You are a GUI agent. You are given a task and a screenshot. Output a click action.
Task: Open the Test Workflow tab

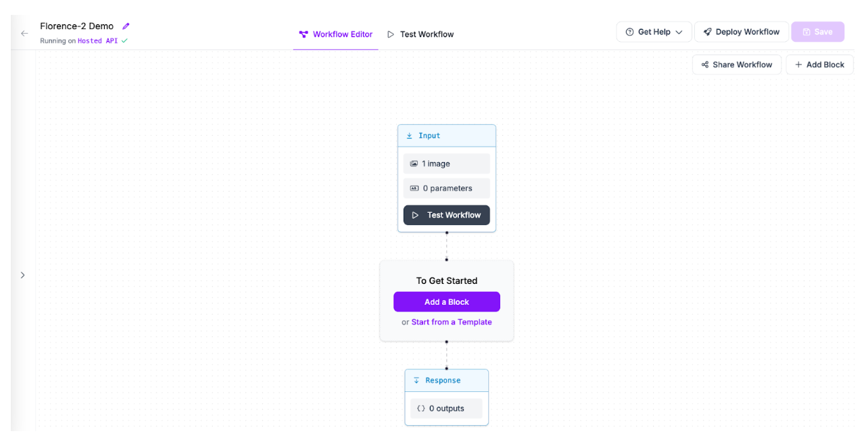pos(420,34)
